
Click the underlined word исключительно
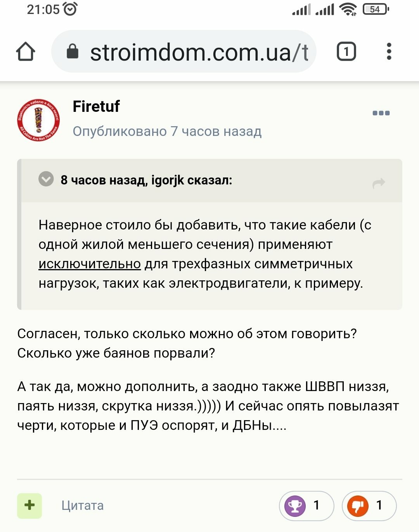(90, 264)
